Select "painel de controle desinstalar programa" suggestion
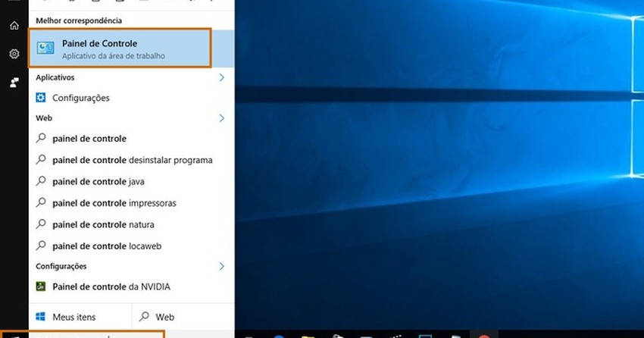Image resolution: width=644 pixels, height=338 pixels. click(131, 160)
